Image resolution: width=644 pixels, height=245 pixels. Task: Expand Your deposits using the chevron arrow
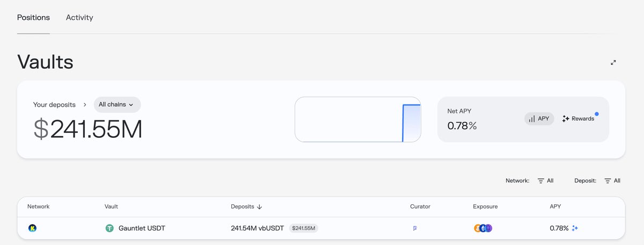[85, 105]
